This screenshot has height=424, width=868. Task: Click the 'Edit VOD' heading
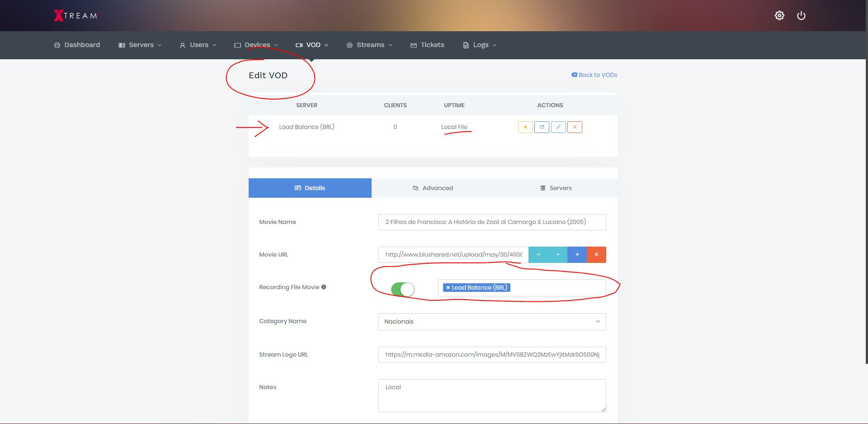pyautogui.click(x=268, y=76)
